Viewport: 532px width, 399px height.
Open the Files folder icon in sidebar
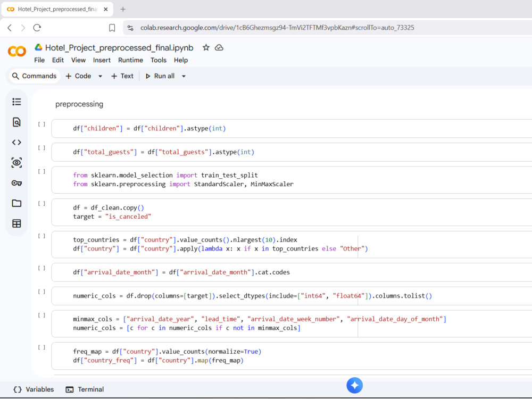[x=16, y=203]
